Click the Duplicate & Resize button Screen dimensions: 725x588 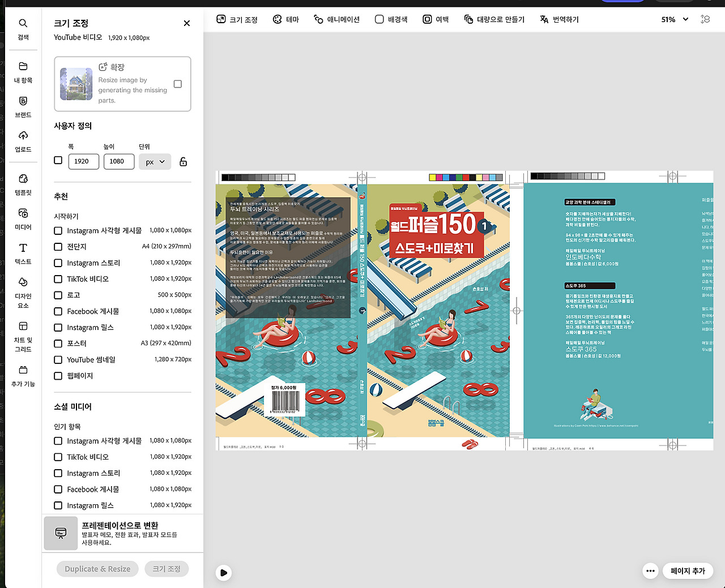(x=97, y=569)
